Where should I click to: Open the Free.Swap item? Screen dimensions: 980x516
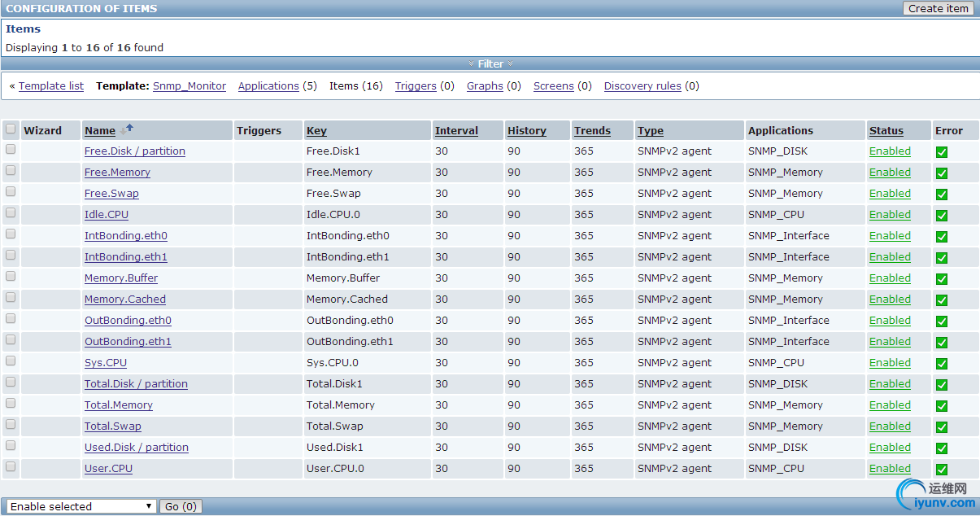click(x=111, y=194)
